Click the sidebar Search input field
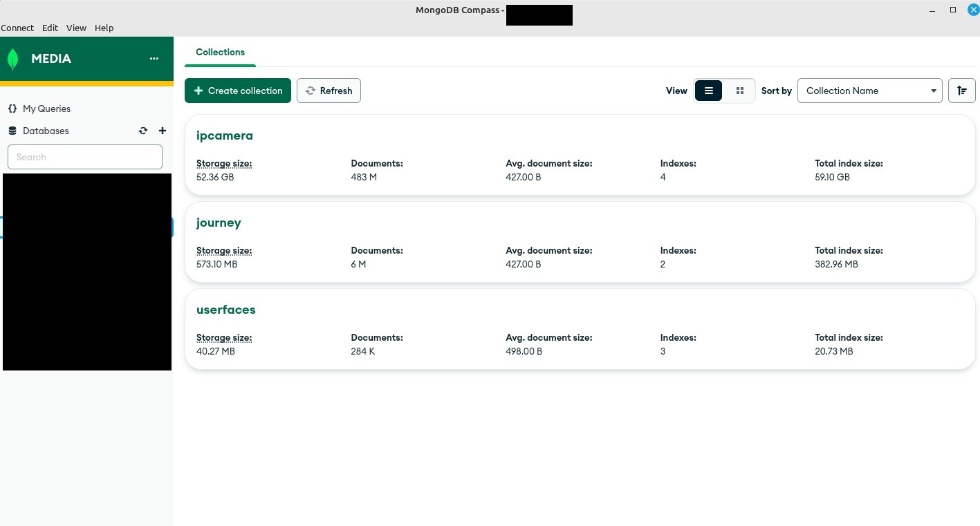This screenshot has height=526, width=980. coord(85,157)
